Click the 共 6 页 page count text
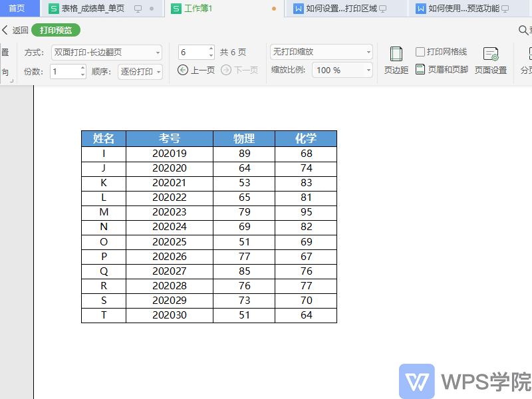This screenshot has width=532, height=399. [x=233, y=53]
